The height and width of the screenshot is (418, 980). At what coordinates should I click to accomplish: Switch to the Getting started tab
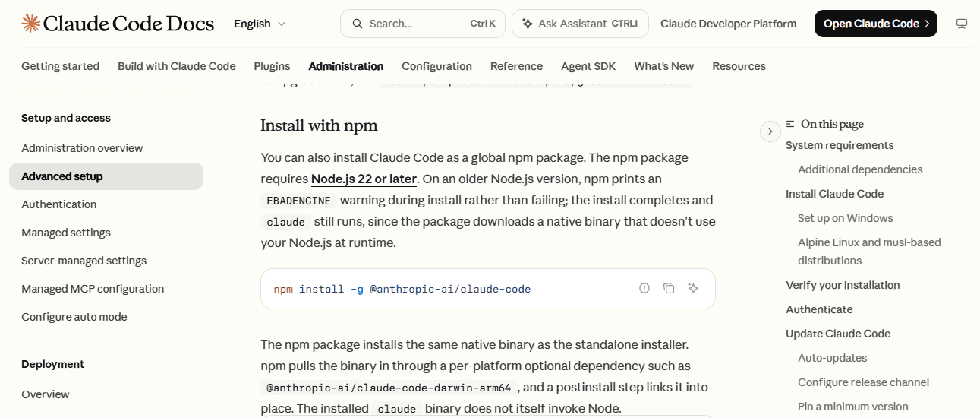click(60, 66)
